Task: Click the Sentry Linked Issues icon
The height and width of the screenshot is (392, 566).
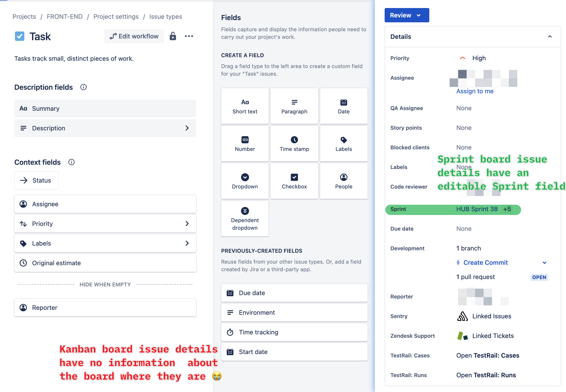Action: coord(462,316)
